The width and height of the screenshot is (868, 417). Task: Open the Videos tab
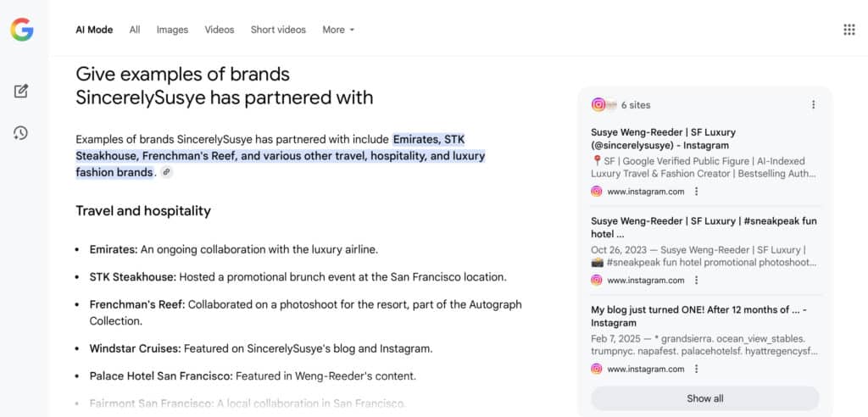click(x=220, y=30)
